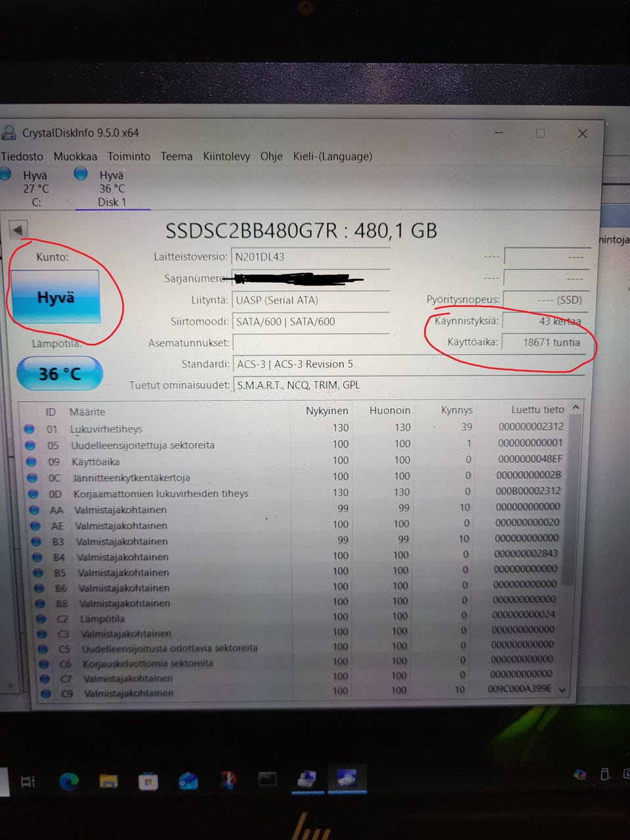Open the Muokkaa menu
Screen dimensions: 630x840
click(75, 156)
